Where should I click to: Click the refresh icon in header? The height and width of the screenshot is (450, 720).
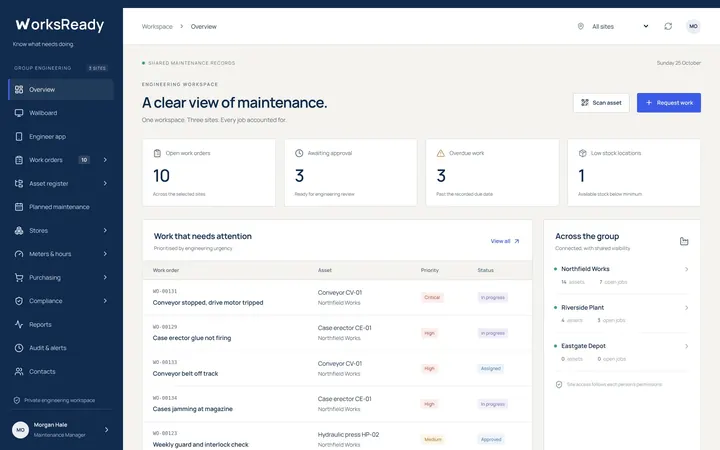pos(668,26)
